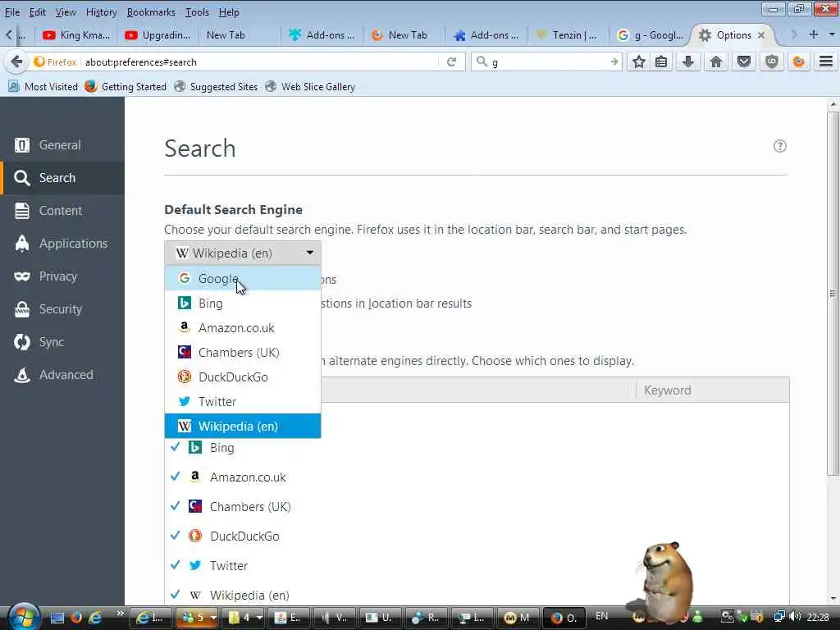Bookmark this page with the star icon
This screenshot has height=630, width=840.
point(638,62)
